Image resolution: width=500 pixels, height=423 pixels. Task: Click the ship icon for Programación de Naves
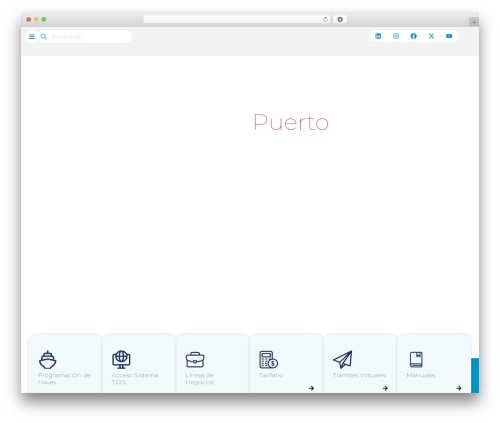(48, 360)
